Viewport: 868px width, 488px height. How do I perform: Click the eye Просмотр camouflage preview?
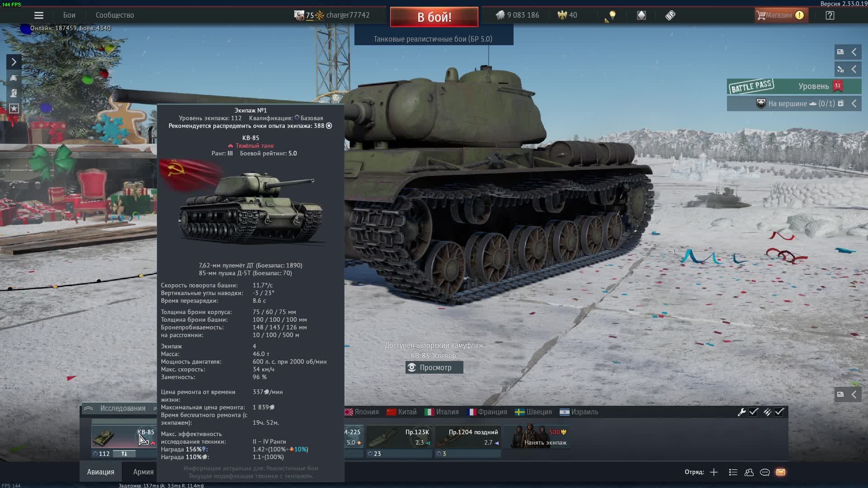point(434,367)
